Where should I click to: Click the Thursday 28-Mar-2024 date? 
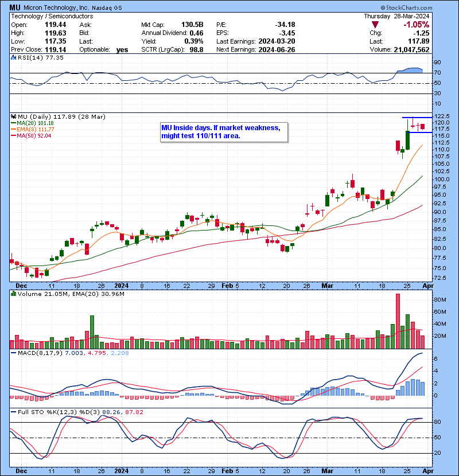[x=396, y=16]
